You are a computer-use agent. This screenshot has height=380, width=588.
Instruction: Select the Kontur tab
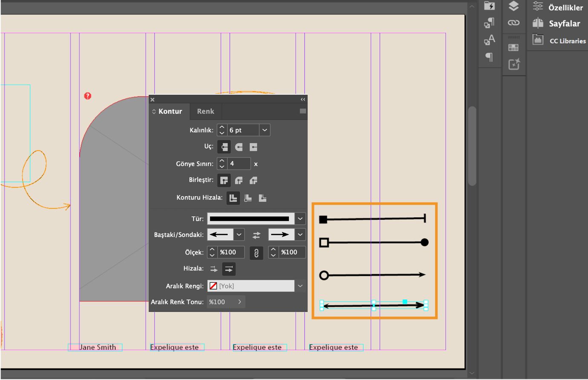(x=170, y=111)
